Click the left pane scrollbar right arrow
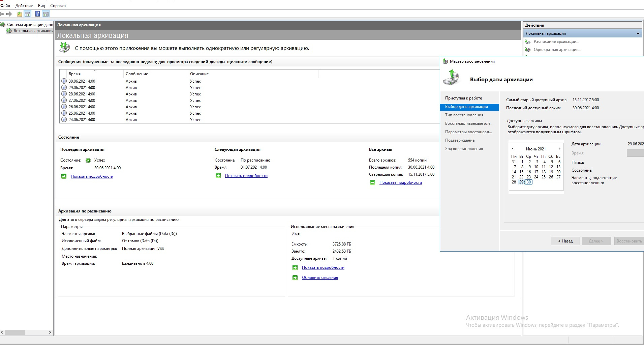The height and width of the screenshot is (345, 644). click(x=50, y=333)
